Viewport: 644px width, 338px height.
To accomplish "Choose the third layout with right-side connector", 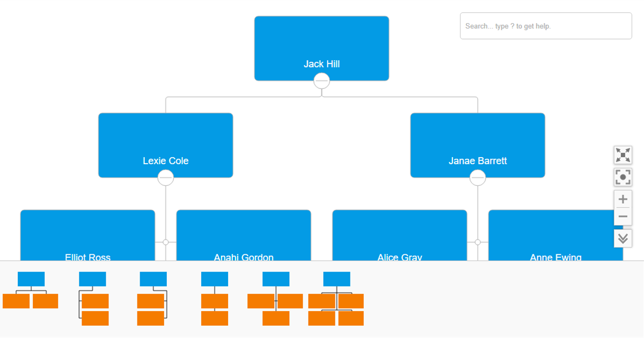I will point(153,298).
